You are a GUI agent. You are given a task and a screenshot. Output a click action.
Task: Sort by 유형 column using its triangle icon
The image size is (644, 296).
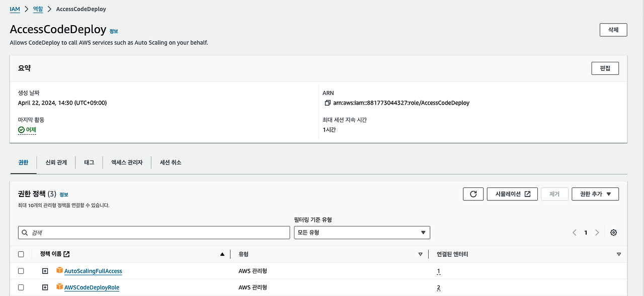click(x=420, y=254)
